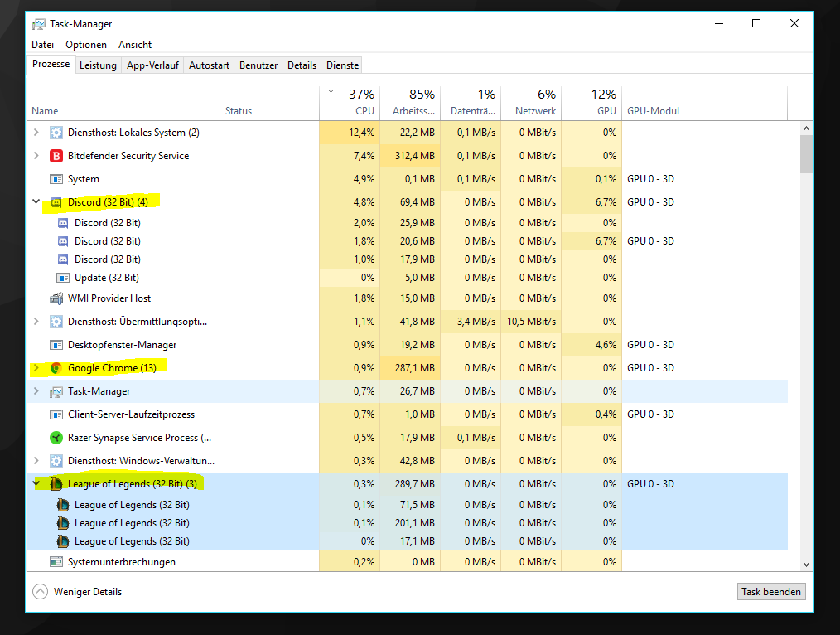
Task: Click the Diensthost: Windows-Verwaltun... gear icon
Action: [x=56, y=461]
